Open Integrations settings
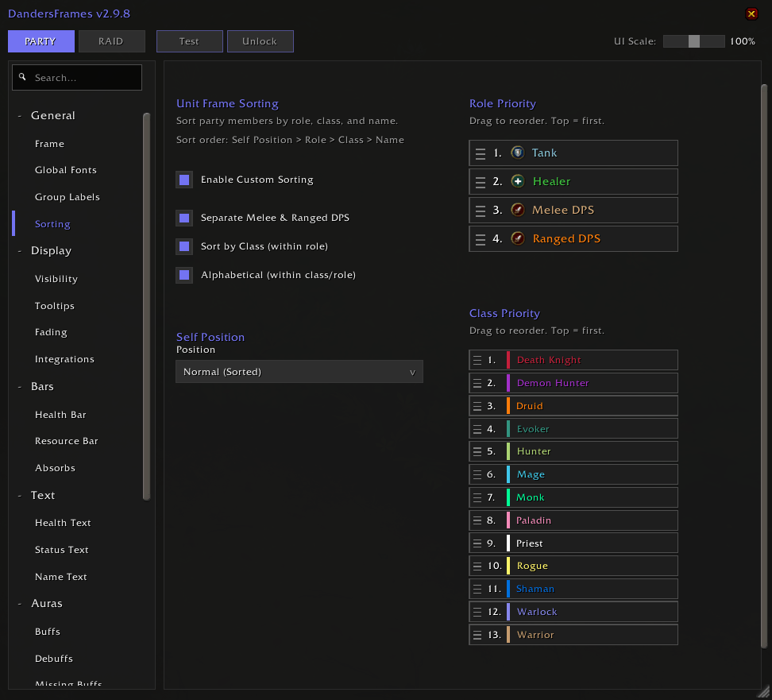772x700 pixels. point(64,359)
